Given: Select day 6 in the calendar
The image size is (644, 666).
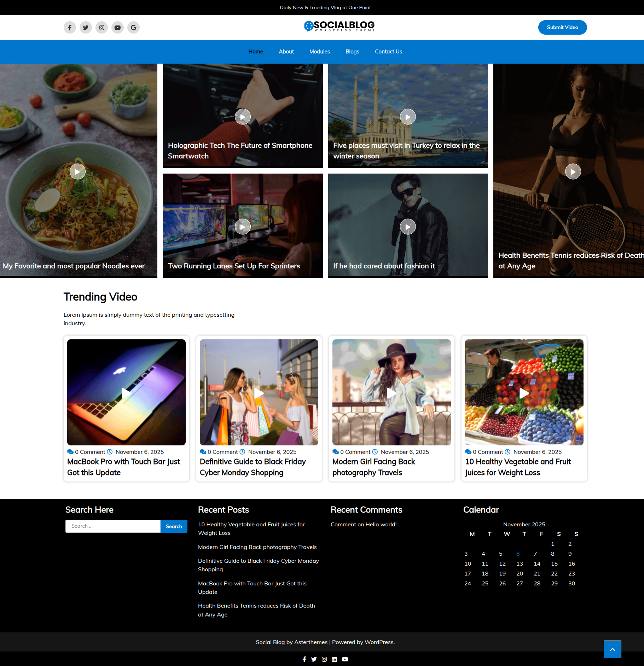Looking at the screenshot, I should (x=518, y=554).
